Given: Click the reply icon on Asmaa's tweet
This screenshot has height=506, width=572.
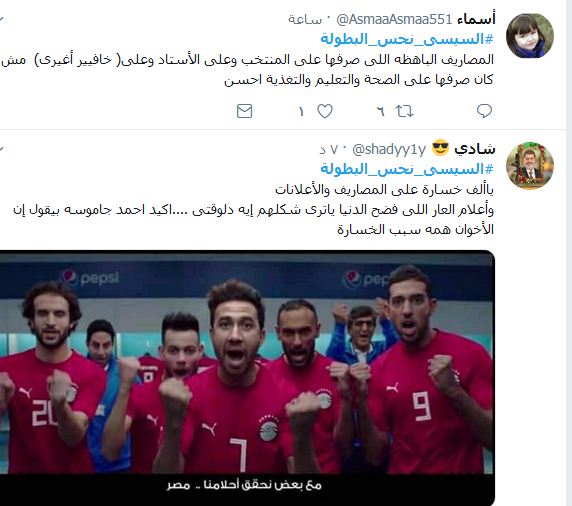Looking at the screenshot, I should 484,111.
